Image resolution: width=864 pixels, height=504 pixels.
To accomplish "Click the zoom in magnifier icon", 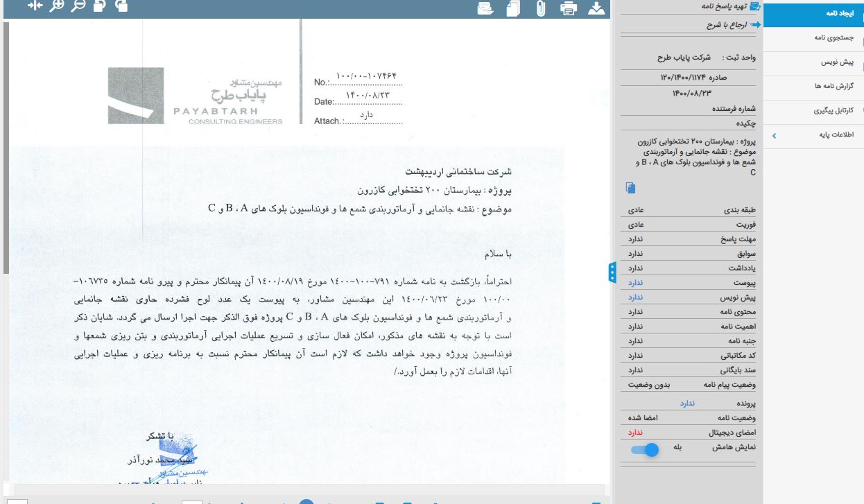I will 57,6.
